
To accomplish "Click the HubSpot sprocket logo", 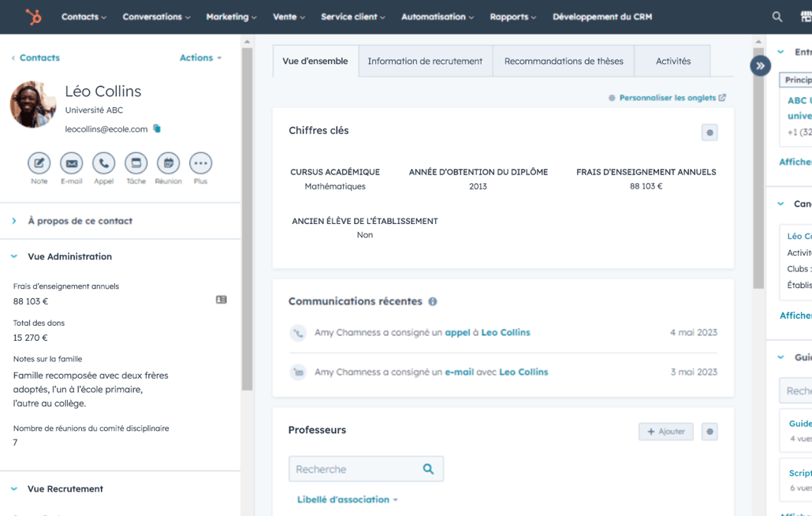I will (x=33, y=17).
